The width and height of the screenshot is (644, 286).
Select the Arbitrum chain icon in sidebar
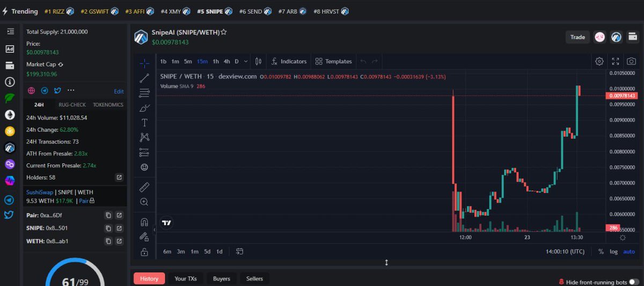[x=9, y=148]
